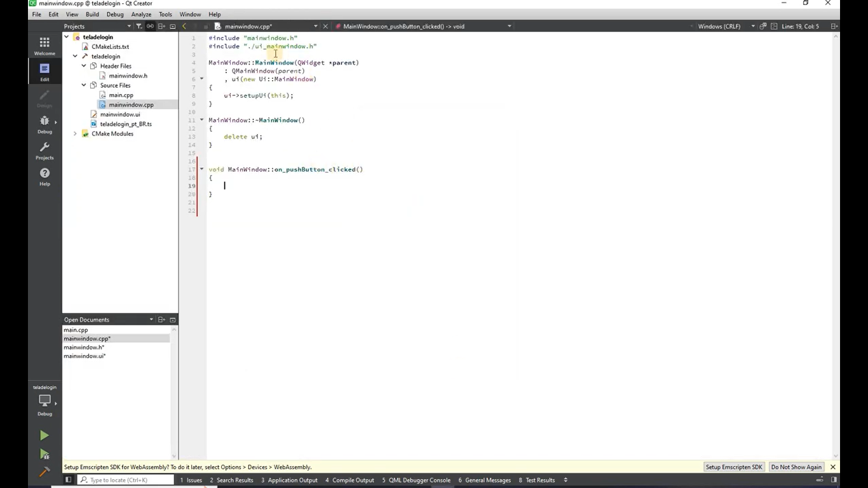
Task: Expand the CMake Modules tree node
Action: tap(75, 133)
